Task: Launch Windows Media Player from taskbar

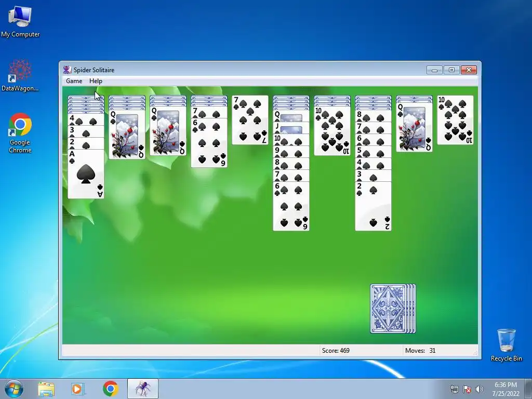Action: [77, 389]
